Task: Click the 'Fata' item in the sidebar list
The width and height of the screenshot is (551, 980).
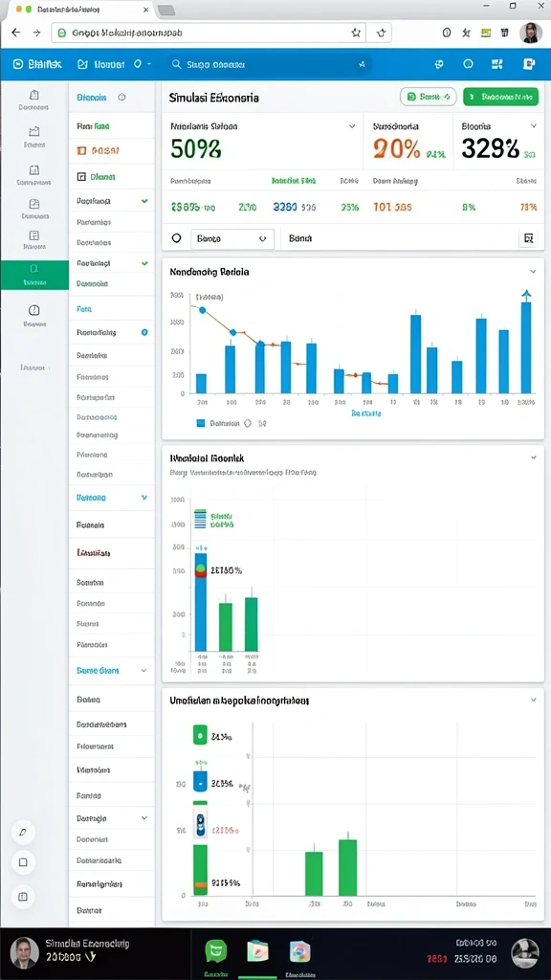Action: (84, 309)
